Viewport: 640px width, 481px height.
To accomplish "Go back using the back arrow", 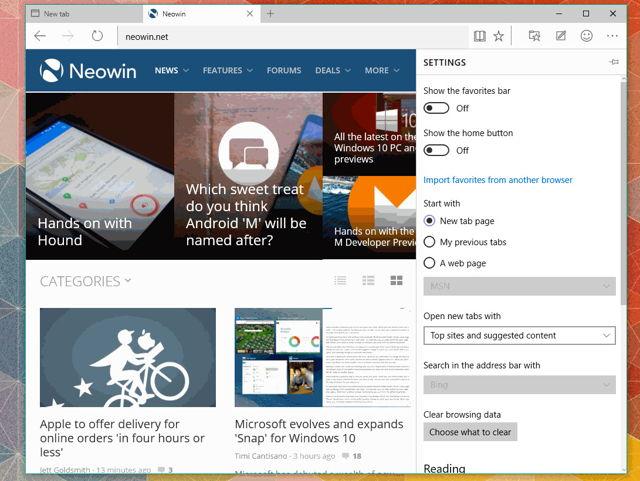I will pos(40,36).
